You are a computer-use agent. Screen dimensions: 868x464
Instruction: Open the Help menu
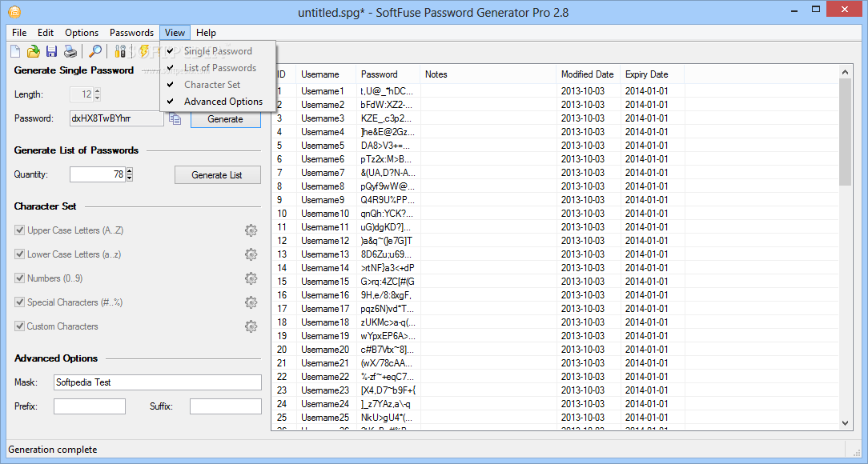pos(206,33)
